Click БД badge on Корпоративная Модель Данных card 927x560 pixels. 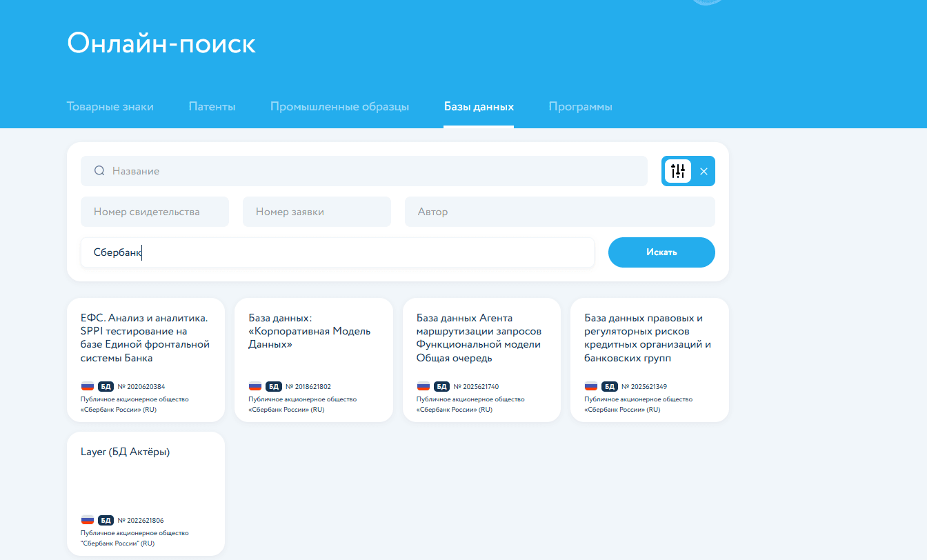274,386
